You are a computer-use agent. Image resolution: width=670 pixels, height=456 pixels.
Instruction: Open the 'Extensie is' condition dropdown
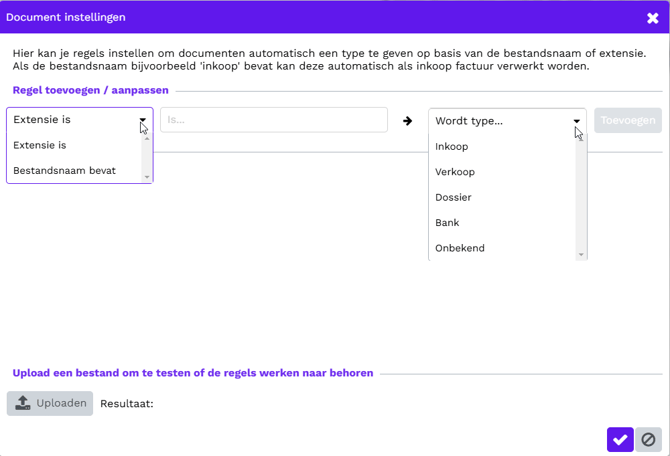(79, 120)
